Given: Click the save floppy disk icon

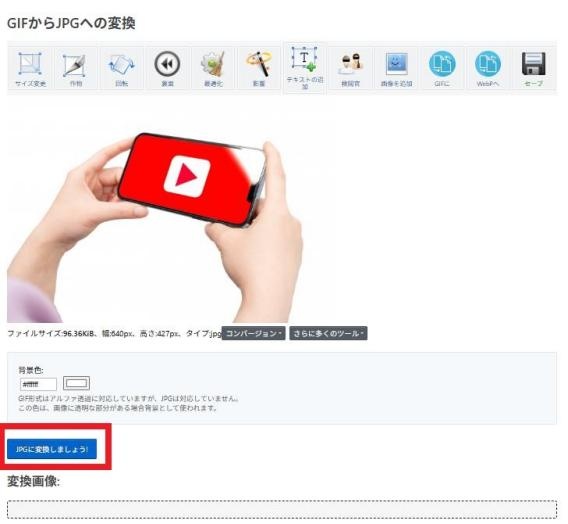Looking at the screenshot, I should [534, 68].
